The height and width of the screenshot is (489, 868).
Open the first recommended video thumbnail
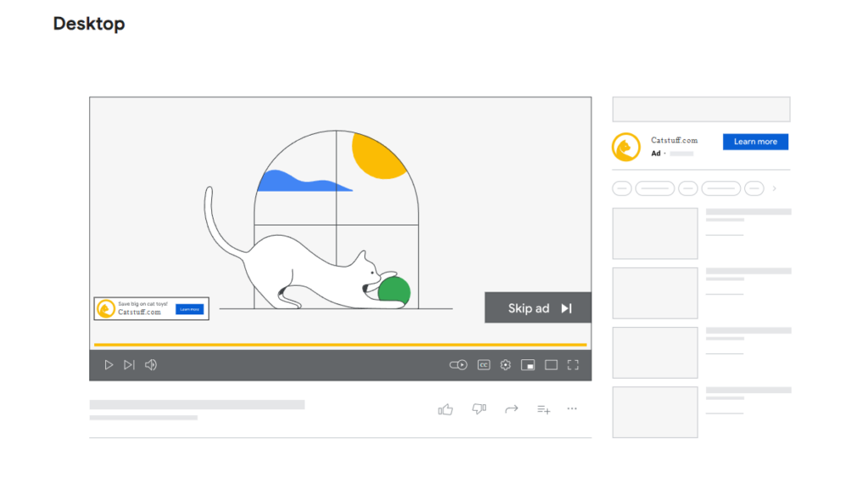coord(655,233)
